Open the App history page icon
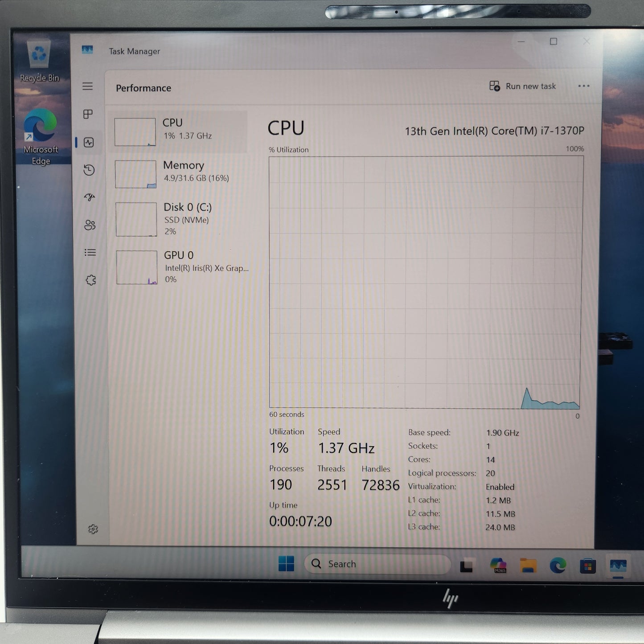 pyautogui.click(x=89, y=170)
